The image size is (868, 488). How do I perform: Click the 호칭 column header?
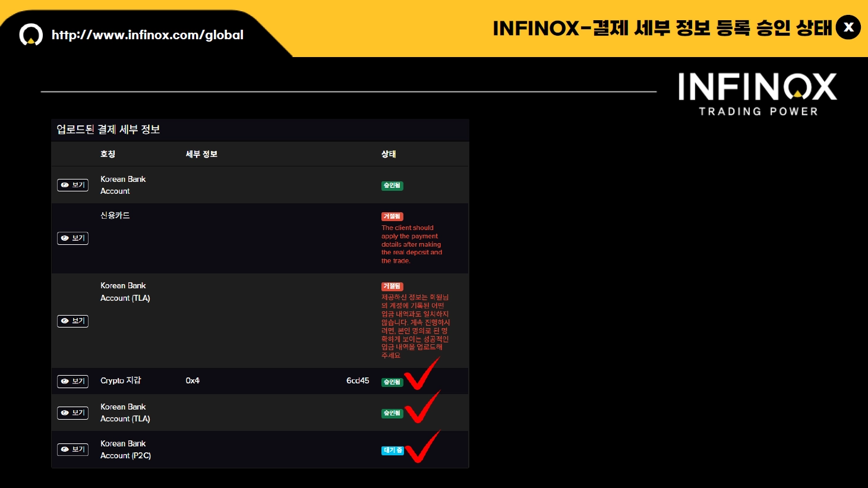tap(108, 154)
